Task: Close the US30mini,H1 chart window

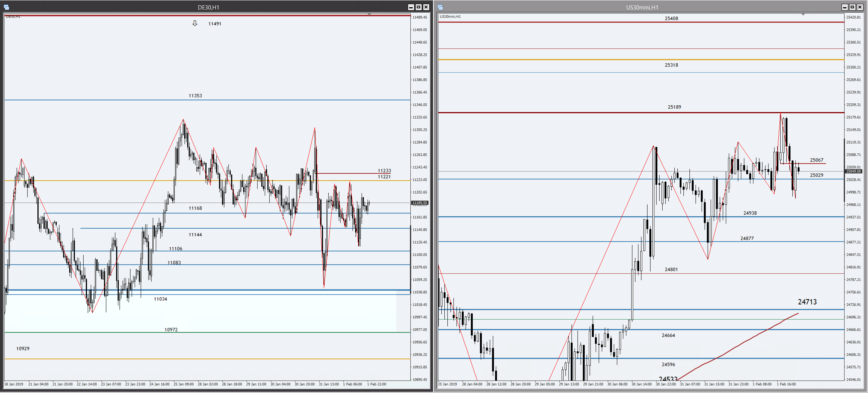Action: [x=860, y=7]
